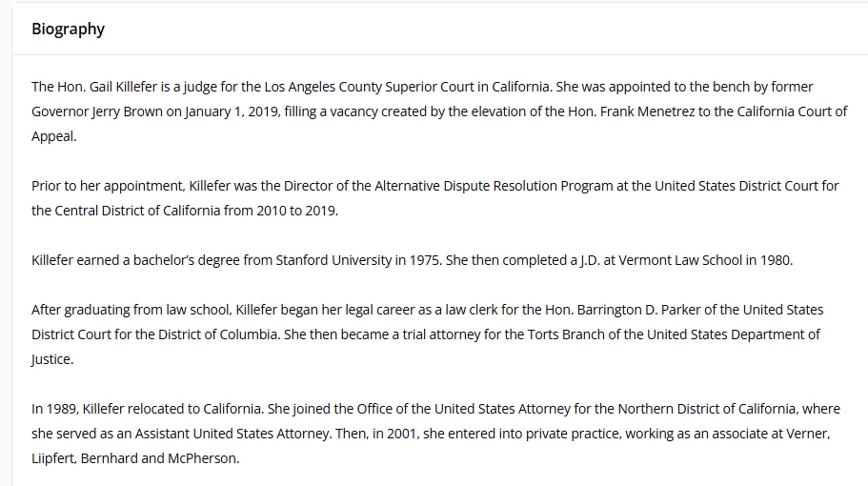Click Stanford University in the education paragraph
This screenshot has width=868, height=486.
pos(333,260)
